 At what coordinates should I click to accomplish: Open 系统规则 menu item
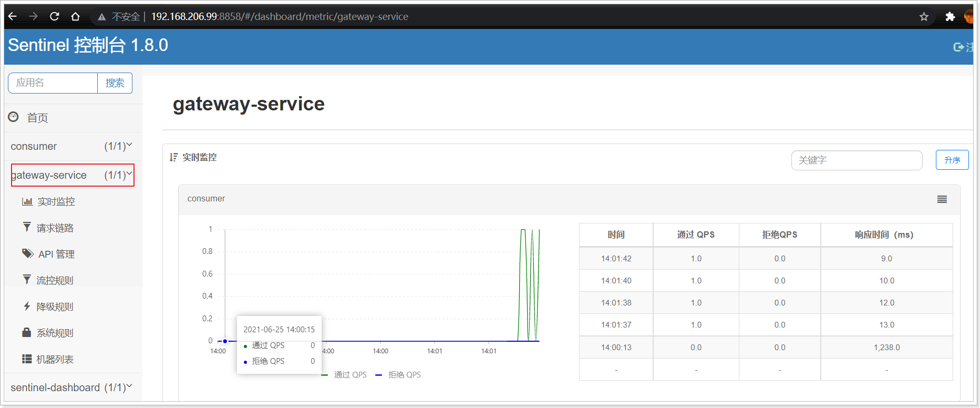(x=55, y=333)
